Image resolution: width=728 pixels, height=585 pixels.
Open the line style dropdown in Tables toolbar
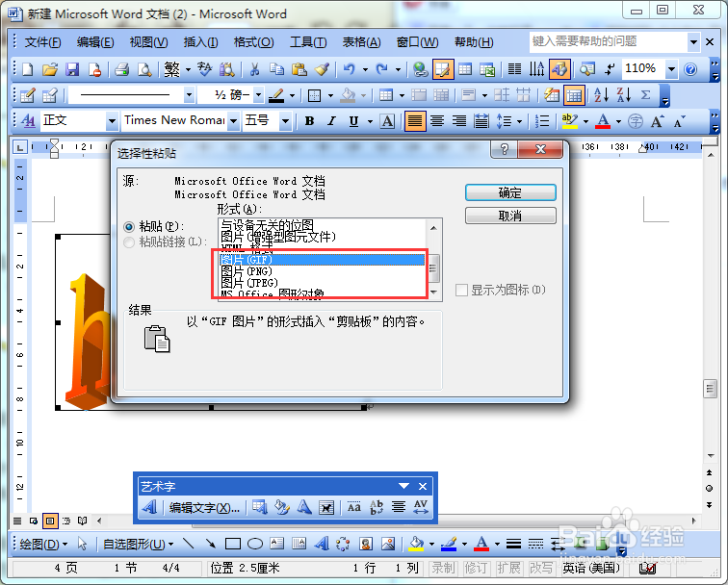[x=189, y=95]
